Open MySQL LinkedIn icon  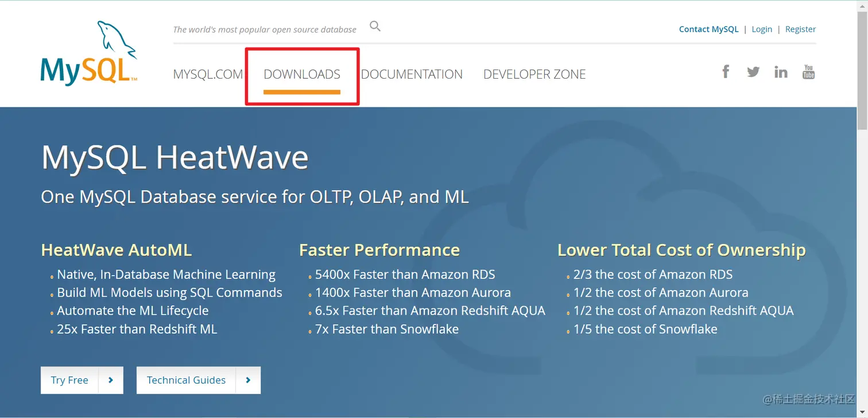pos(781,72)
